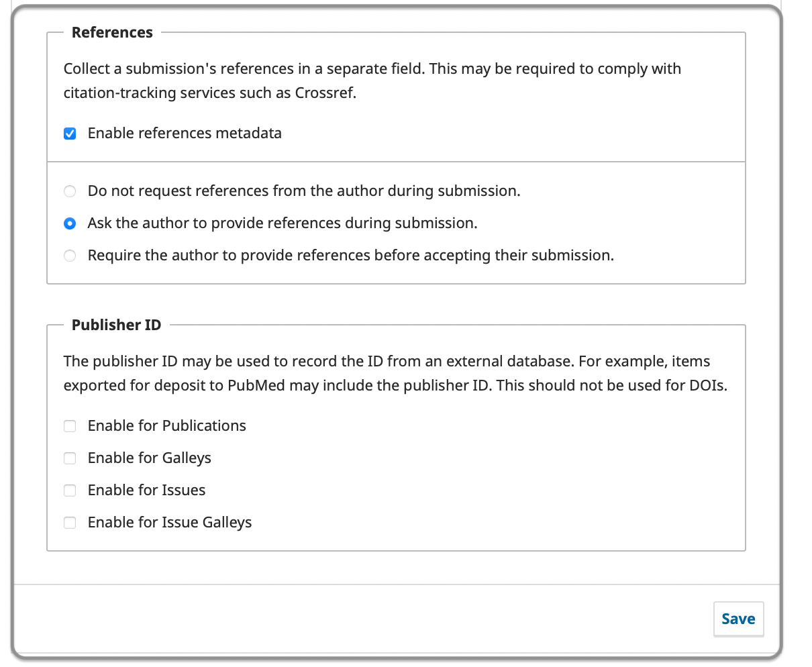Screen dimensions: 812x667
Task: Click the "Enable for Issues" label text
Action: point(146,490)
